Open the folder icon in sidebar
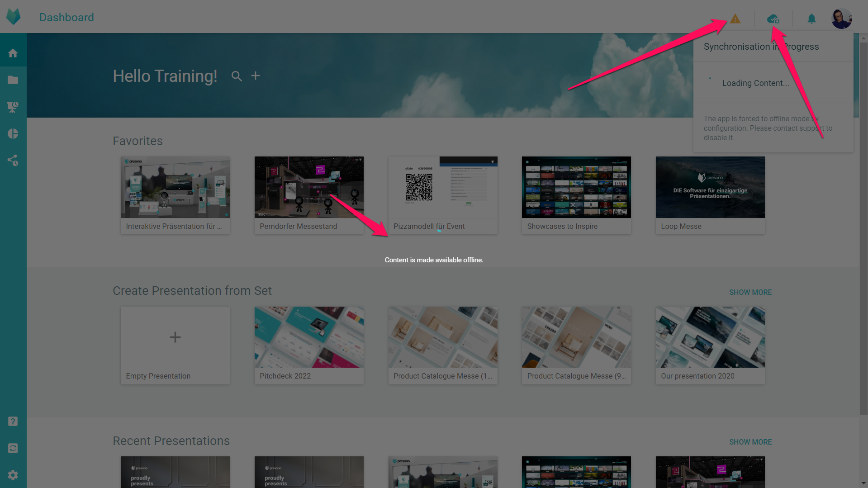The width and height of the screenshot is (868, 488). pyautogui.click(x=13, y=80)
